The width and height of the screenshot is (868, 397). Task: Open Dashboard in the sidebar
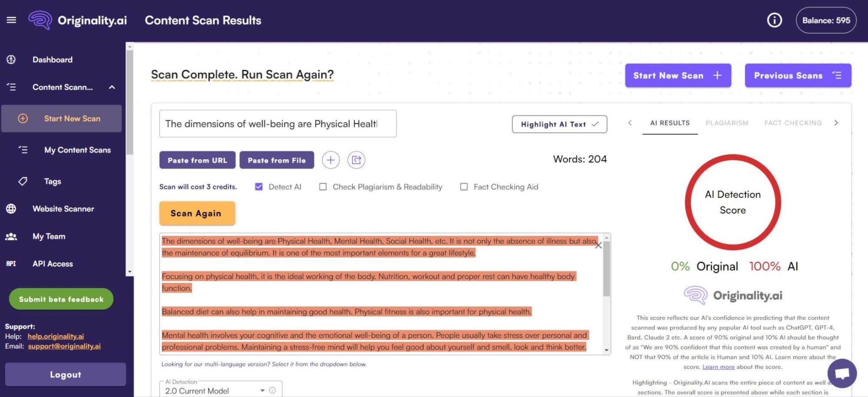(53, 59)
